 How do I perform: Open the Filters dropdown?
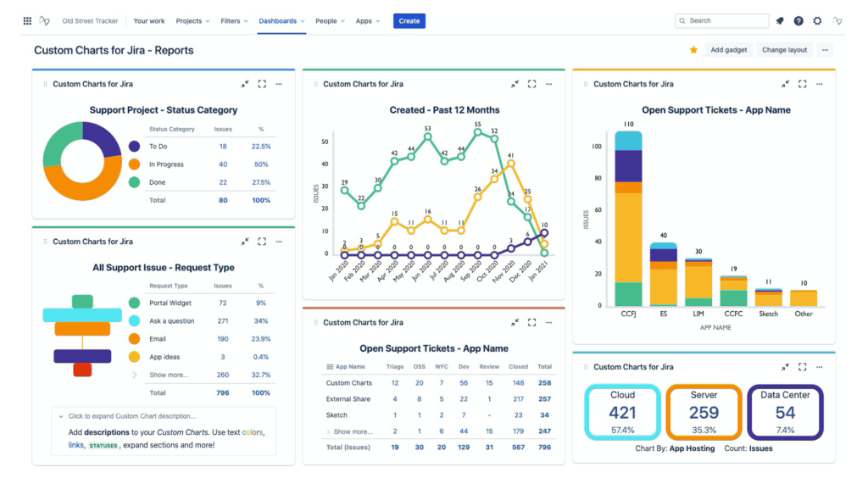(x=234, y=21)
